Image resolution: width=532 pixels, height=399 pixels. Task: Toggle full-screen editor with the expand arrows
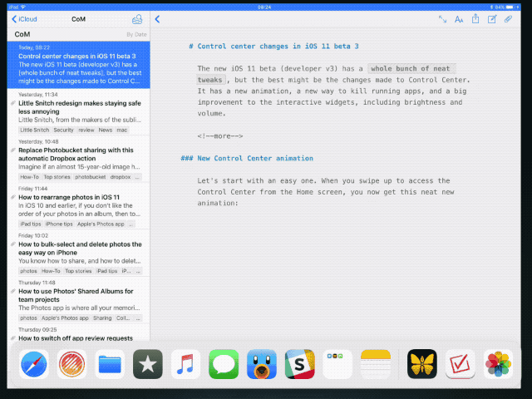pos(442,19)
